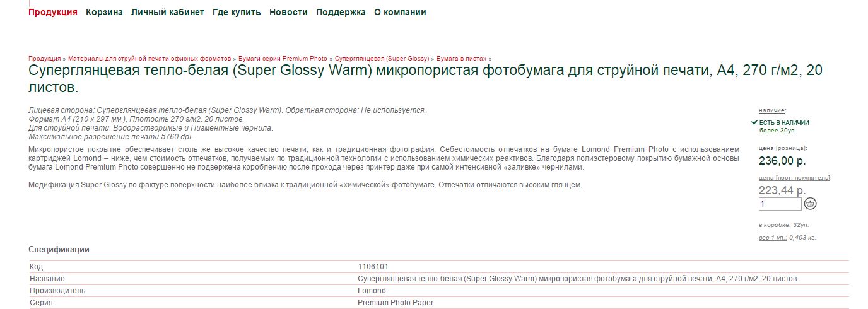Screen dimensions: 868x309
Task: Open breadcrumb Суперглянцевая (Super Glossy)
Action: pyautogui.click(x=382, y=59)
